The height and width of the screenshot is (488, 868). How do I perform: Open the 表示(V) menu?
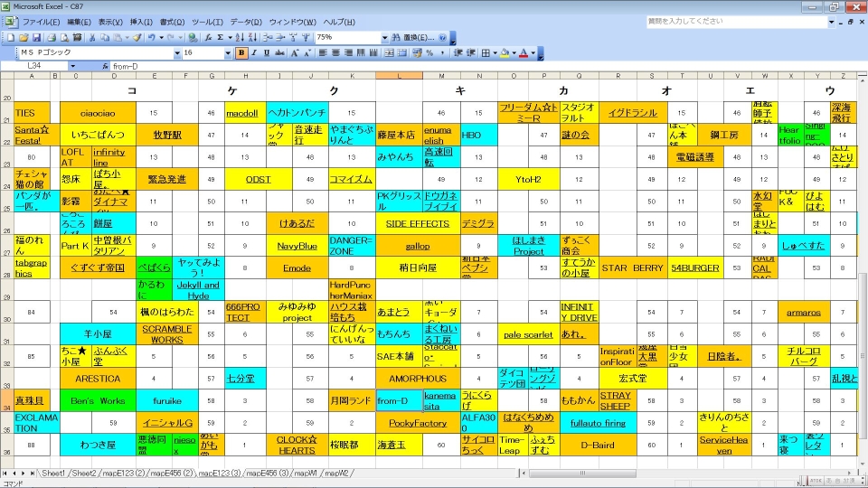pyautogui.click(x=110, y=22)
